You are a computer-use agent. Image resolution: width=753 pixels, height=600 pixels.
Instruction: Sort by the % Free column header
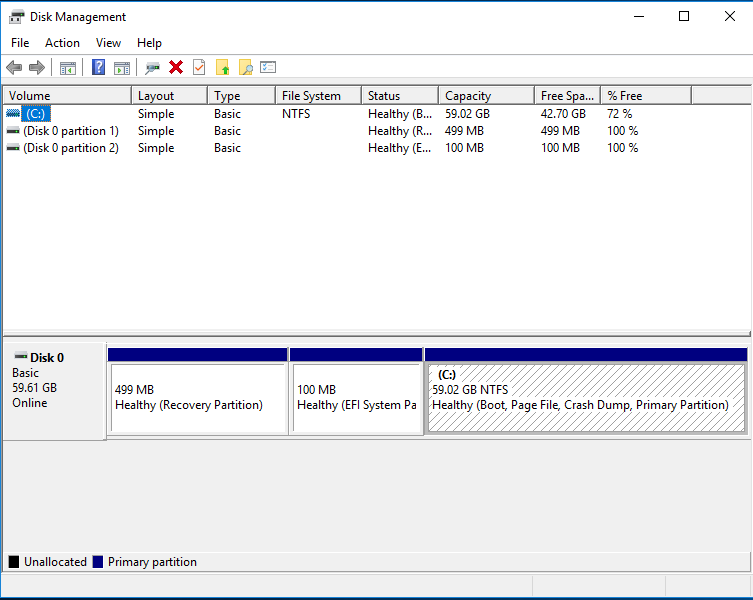coord(646,96)
